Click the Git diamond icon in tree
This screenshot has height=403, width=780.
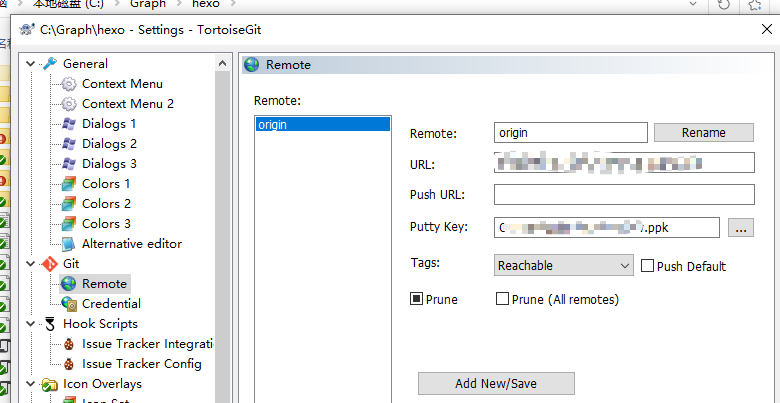[x=49, y=264]
